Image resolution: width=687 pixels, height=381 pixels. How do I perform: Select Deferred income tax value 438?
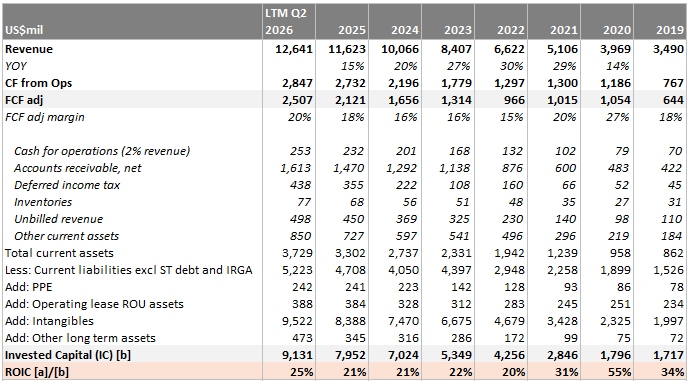coord(300,185)
